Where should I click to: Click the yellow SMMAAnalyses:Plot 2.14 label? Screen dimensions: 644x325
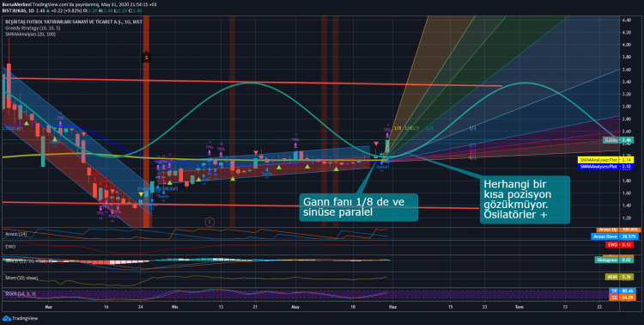coord(606,160)
